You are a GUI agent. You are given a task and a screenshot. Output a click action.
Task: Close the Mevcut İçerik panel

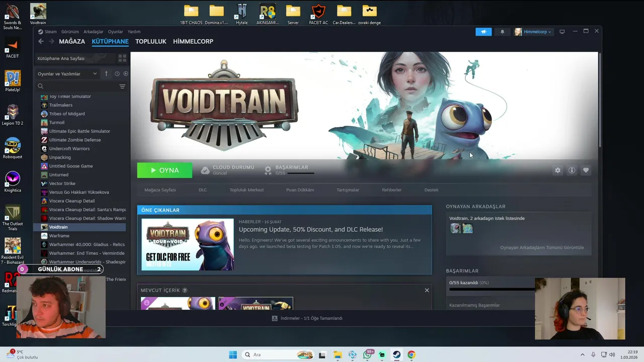click(x=427, y=290)
